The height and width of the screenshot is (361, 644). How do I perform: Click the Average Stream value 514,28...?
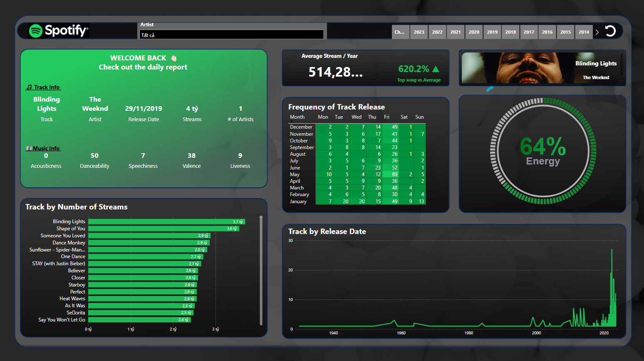coord(335,72)
